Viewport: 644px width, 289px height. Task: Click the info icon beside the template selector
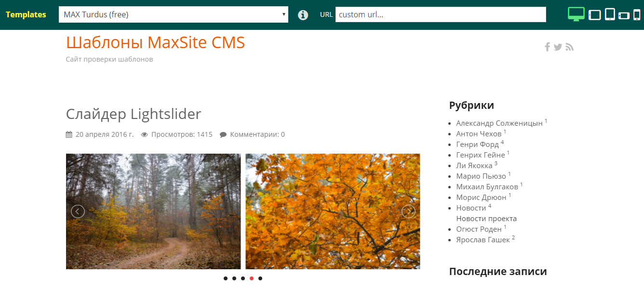(x=303, y=15)
